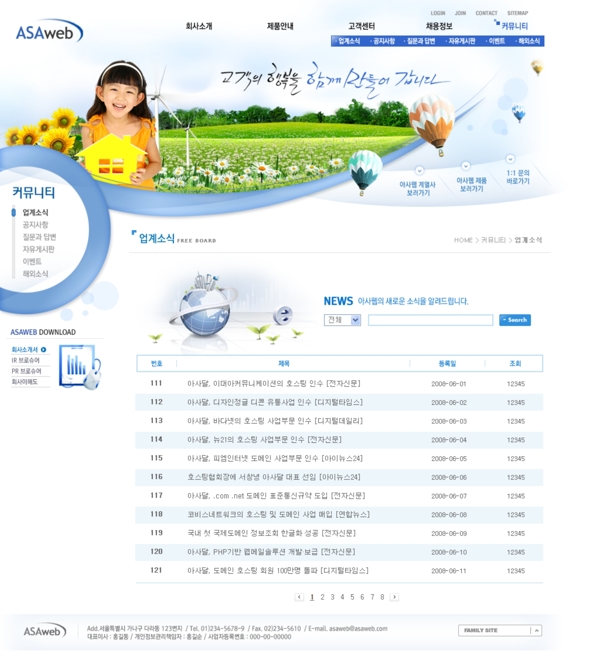The image size is (600, 659).
Task: Click the news search text field
Action: 430,320
